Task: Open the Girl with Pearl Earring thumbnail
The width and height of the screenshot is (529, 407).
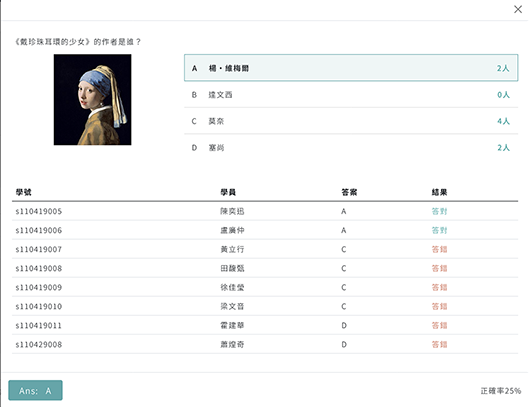Action: tap(92, 100)
